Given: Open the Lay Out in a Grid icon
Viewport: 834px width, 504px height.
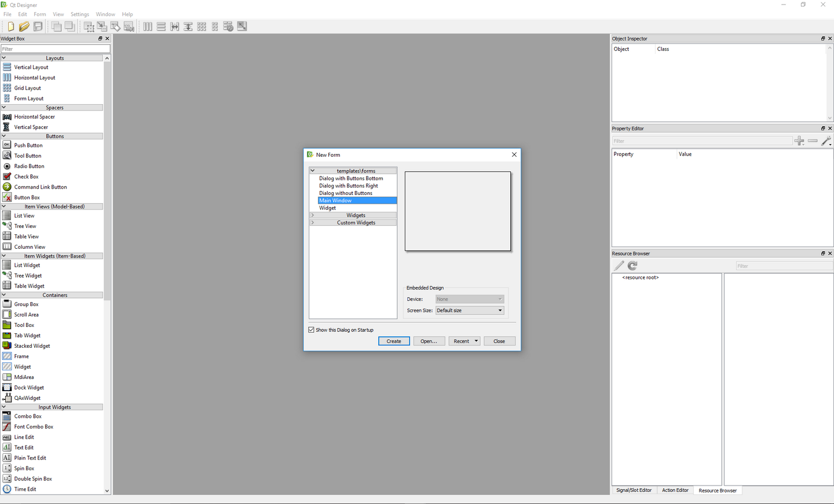Looking at the screenshot, I should [x=201, y=26].
